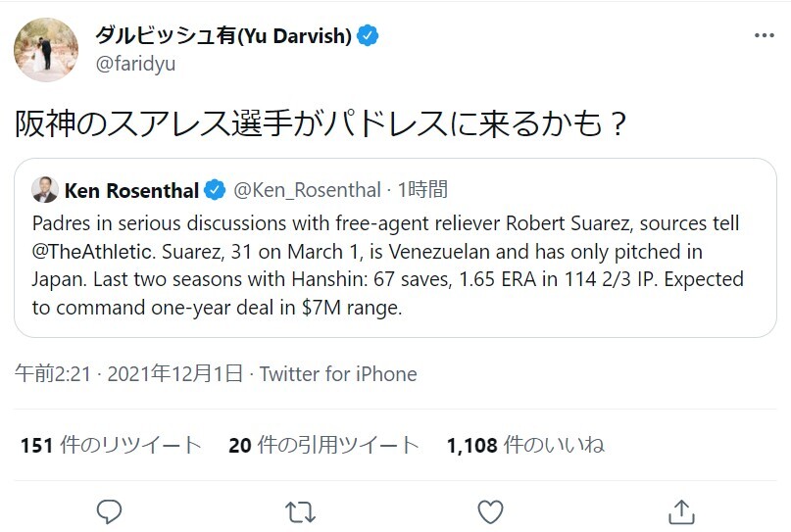Click the @Ken_Rosenthal handle
This screenshot has height=532, width=791.
[x=306, y=189]
